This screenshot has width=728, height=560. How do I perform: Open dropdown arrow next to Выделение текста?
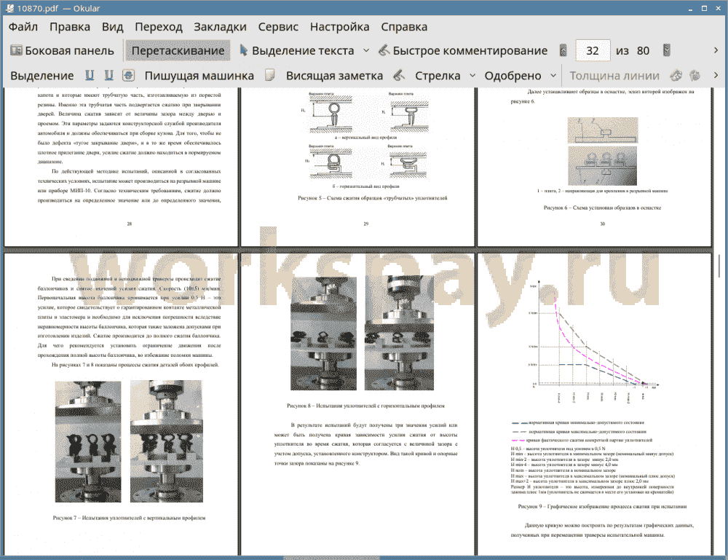[x=366, y=51]
